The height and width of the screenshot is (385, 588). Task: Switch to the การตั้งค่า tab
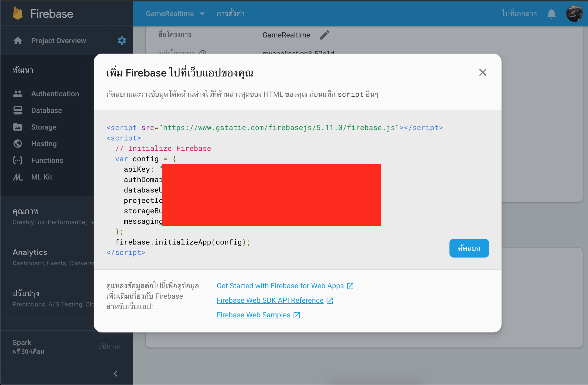tap(230, 14)
